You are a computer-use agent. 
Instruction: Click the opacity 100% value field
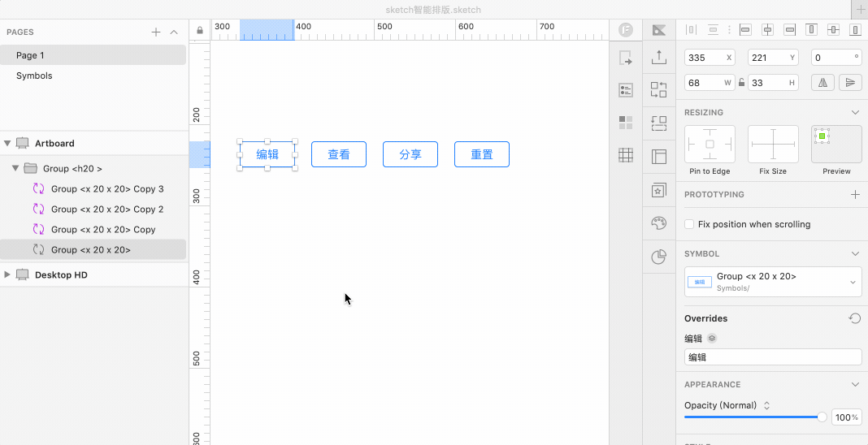(846, 417)
